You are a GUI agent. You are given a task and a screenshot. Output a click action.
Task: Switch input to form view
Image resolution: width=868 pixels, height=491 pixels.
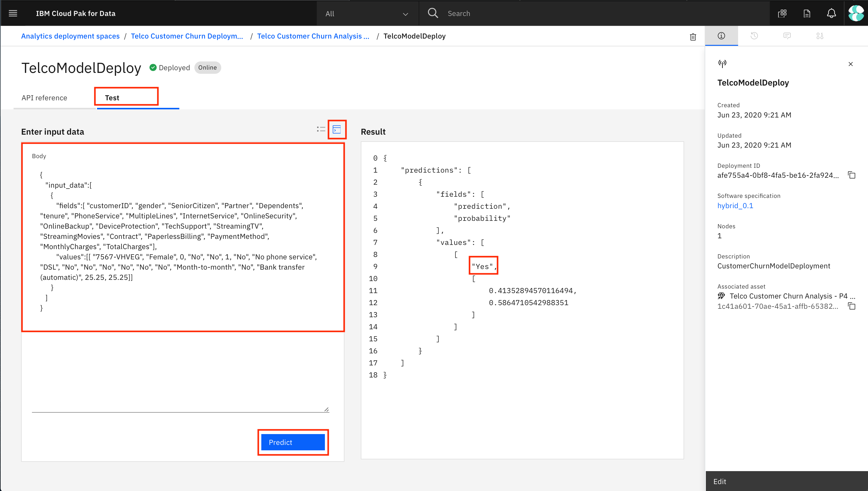pos(321,129)
